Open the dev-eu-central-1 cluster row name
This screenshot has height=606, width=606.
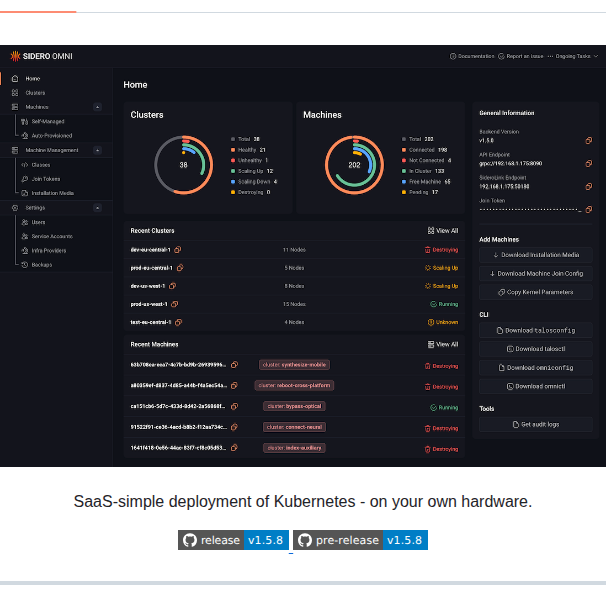[150, 250]
